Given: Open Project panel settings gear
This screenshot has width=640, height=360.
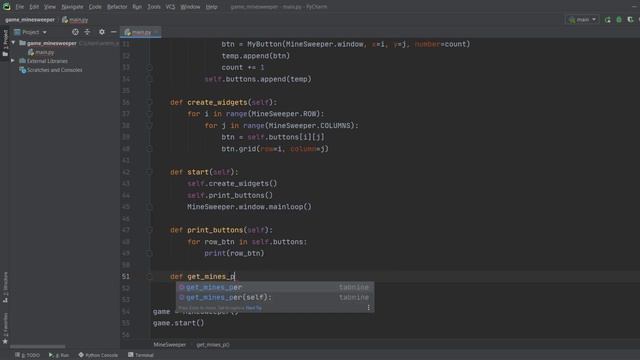Looking at the screenshot, I should [102, 32].
